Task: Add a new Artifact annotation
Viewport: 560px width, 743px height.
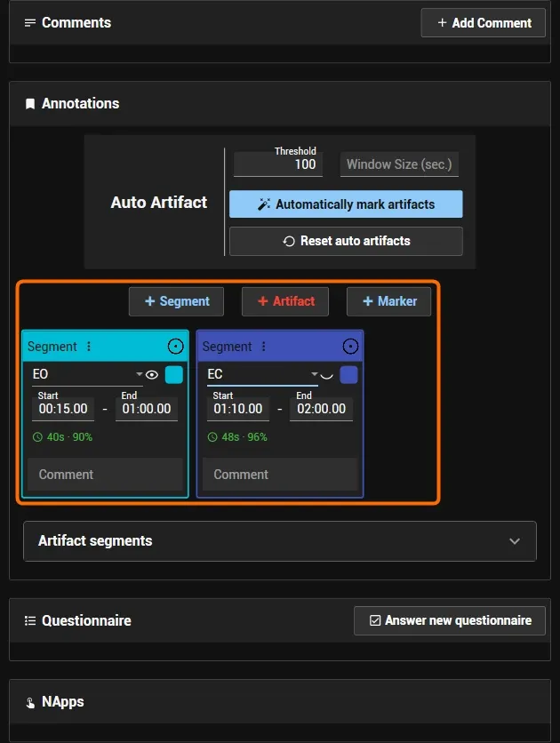Action: (285, 301)
